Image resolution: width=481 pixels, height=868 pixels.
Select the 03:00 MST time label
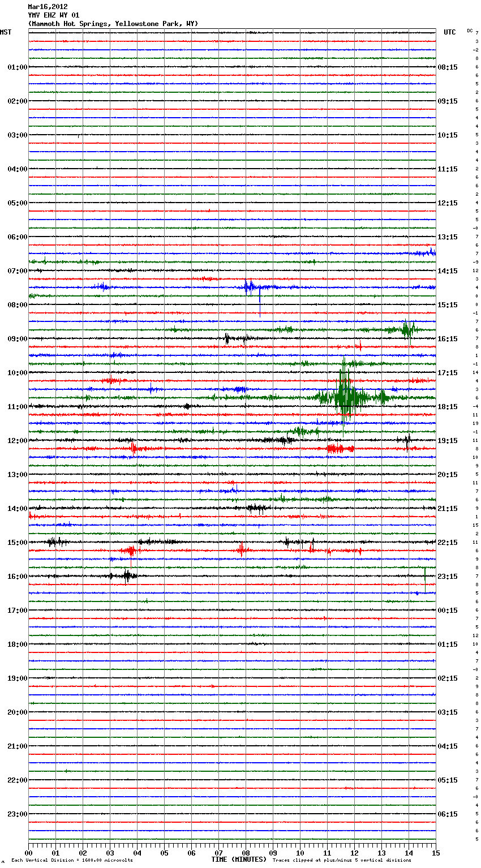[17, 135]
